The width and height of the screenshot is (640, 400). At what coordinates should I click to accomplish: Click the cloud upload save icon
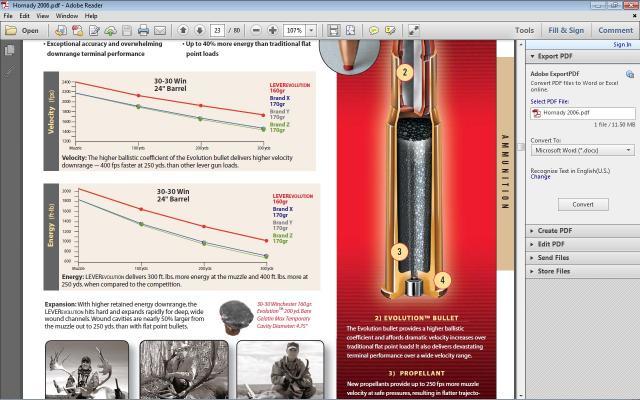pos(110,31)
